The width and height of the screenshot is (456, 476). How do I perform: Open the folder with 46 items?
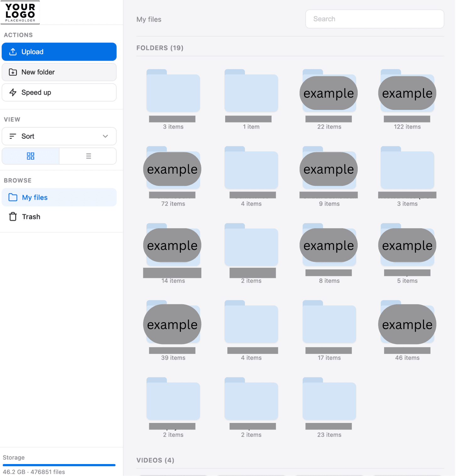(x=407, y=322)
